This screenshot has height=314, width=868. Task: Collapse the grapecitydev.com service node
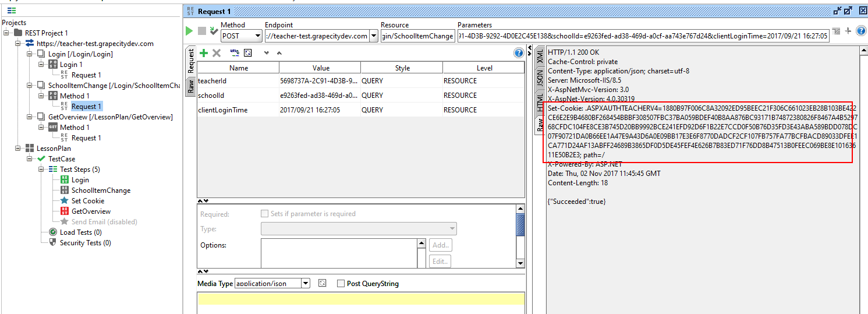click(18, 44)
